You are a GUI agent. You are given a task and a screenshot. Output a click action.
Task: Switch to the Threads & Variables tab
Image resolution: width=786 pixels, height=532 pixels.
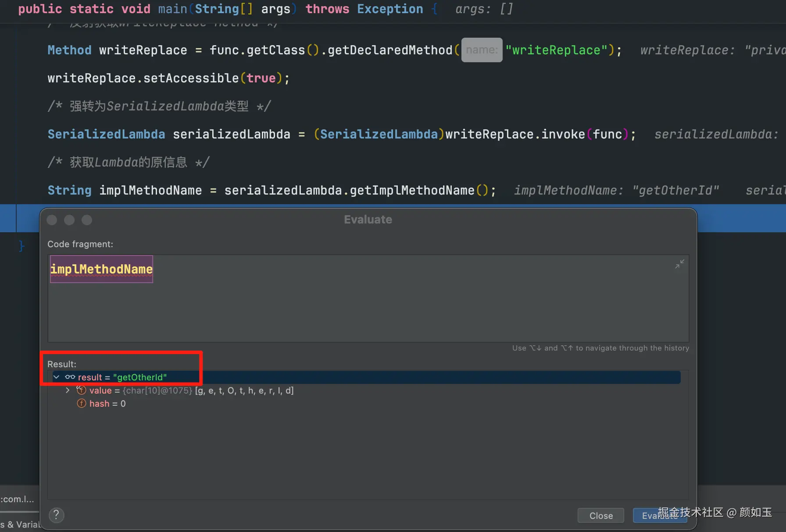(x=20, y=524)
